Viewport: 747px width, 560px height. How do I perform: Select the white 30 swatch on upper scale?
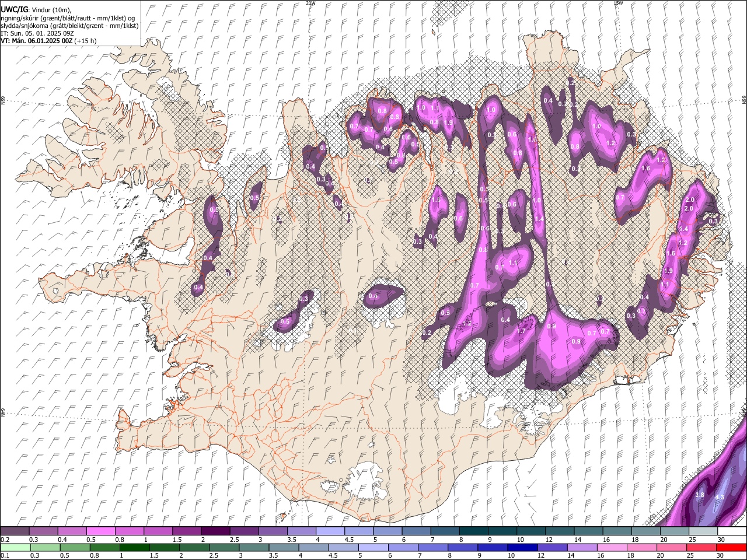point(731,531)
